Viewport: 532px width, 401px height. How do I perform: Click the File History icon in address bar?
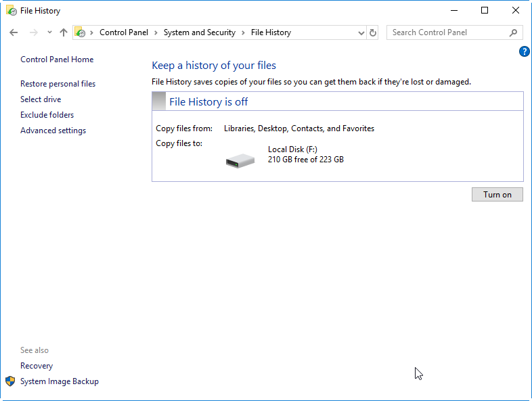pyautogui.click(x=81, y=32)
